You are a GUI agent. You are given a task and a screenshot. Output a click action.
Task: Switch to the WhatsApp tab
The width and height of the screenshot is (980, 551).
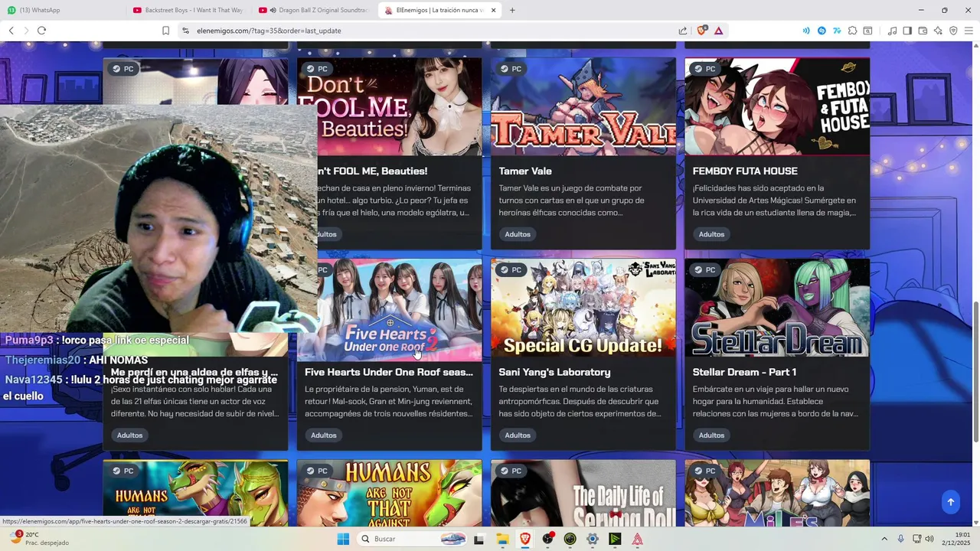(64, 10)
